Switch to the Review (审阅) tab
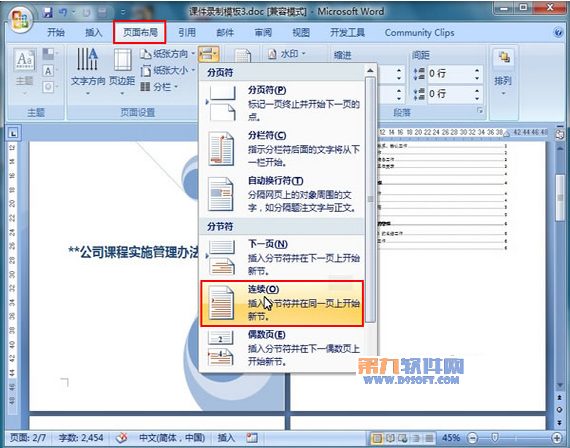The image size is (570, 448). [263, 33]
